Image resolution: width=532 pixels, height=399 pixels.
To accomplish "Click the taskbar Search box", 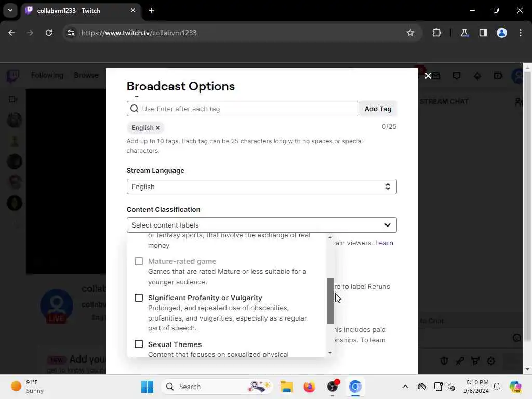I will [x=217, y=387].
